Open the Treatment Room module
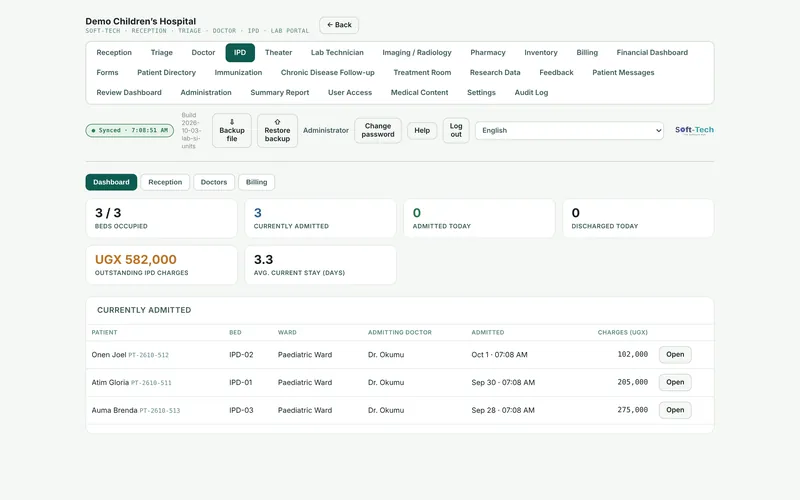 pos(422,72)
